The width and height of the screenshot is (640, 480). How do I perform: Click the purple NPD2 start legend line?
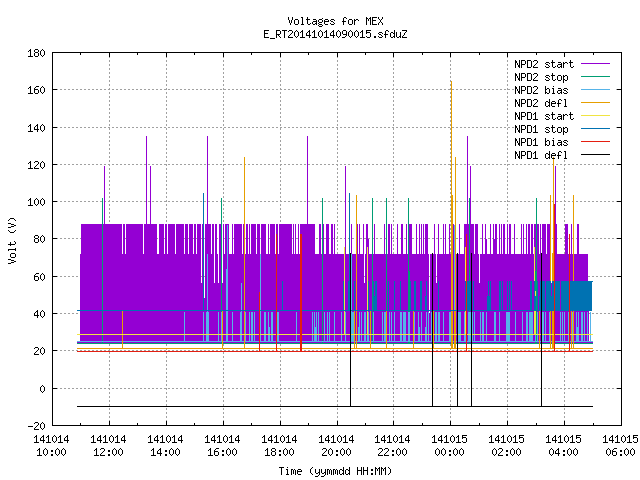click(595, 64)
